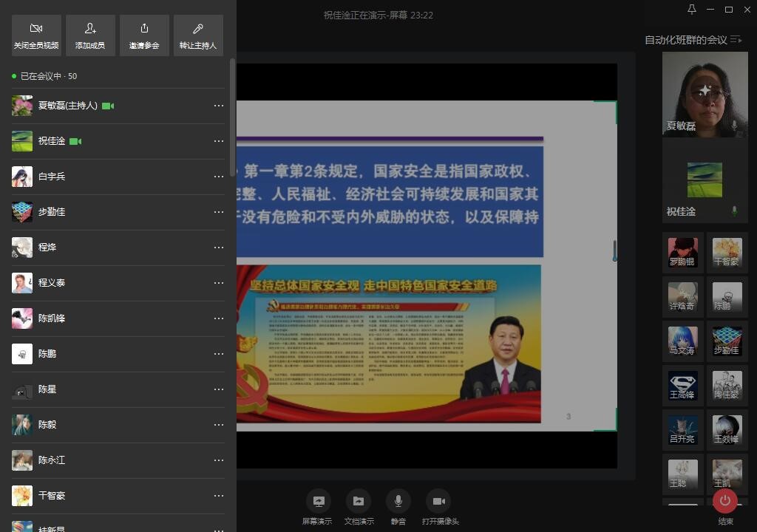The height and width of the screenshot is (532, 757).
Task: Start 屏幕演示 screen sharing
Action: coord(319,507)
